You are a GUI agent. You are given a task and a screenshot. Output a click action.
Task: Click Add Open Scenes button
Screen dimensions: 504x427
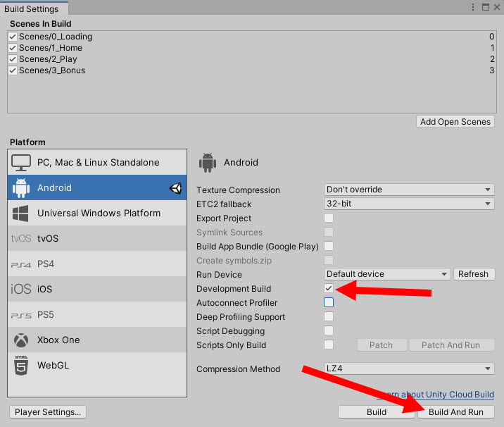(x=455, y=122)
